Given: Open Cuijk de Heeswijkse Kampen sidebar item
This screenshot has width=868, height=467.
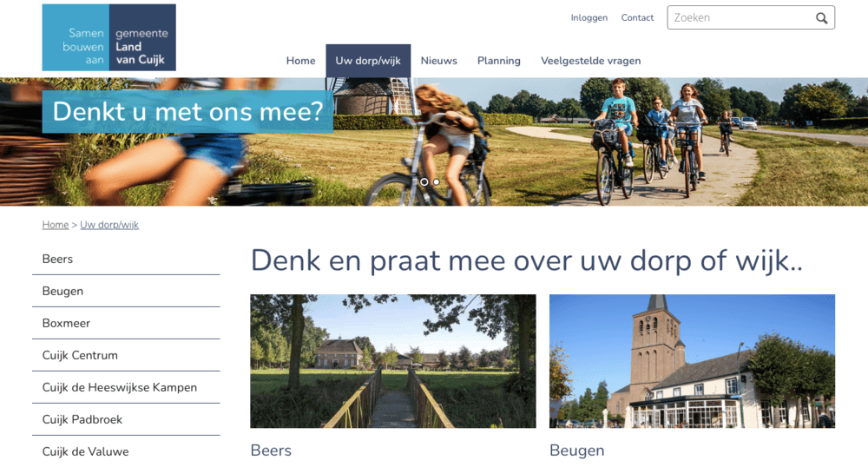Looking at the screenshot, I should pyautogui.click(x=126, y=387).
